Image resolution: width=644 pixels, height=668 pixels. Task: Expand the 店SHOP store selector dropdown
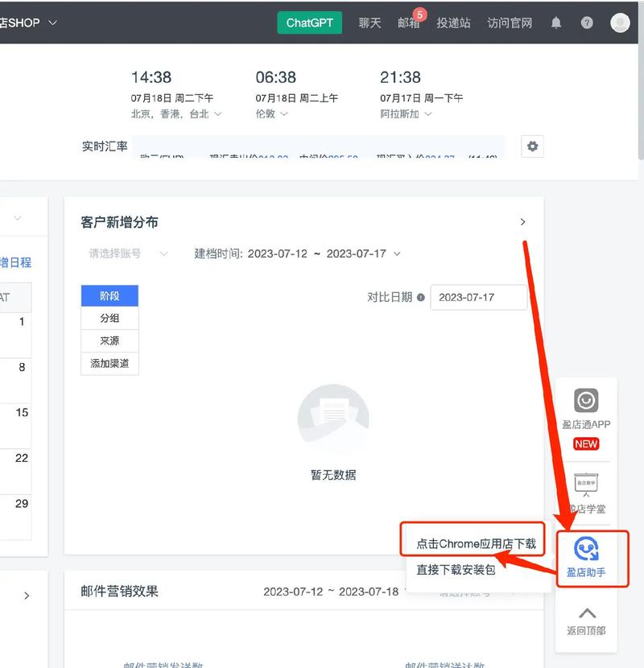coord(28,23)
